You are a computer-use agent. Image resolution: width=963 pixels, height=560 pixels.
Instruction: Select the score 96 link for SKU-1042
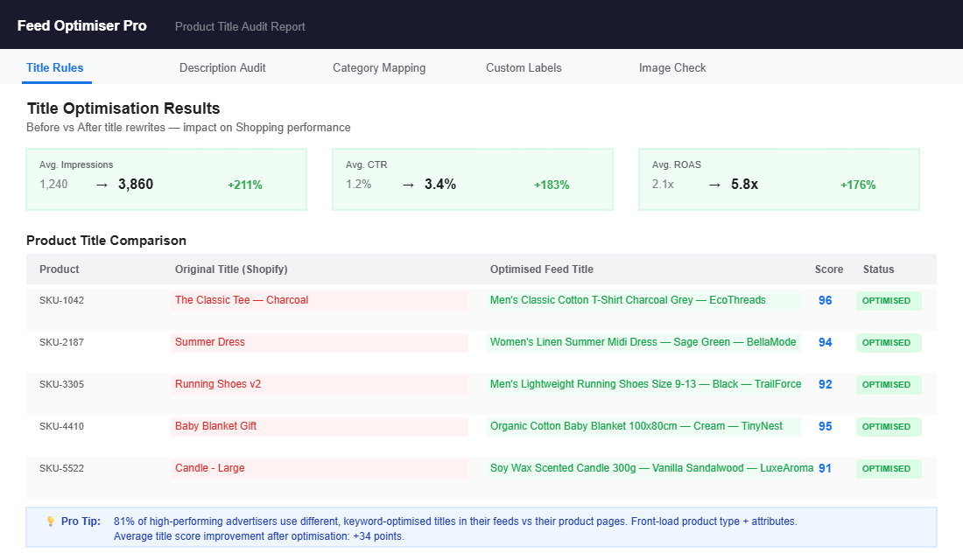825,300
